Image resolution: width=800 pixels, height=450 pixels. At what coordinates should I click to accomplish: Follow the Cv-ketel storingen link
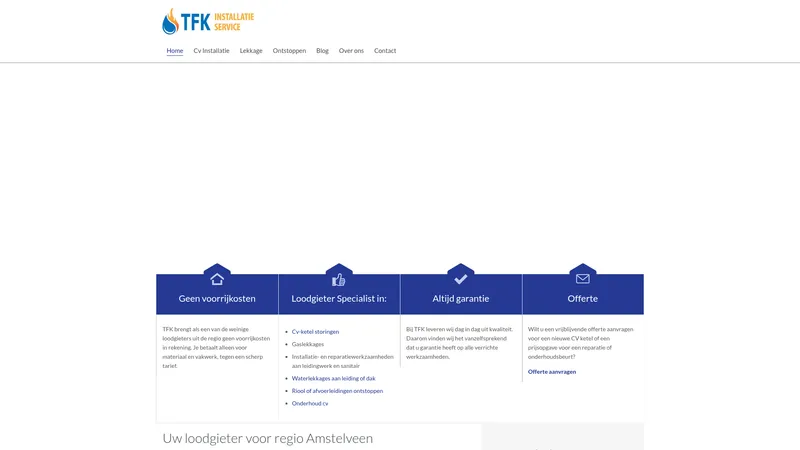pos(315,332)
